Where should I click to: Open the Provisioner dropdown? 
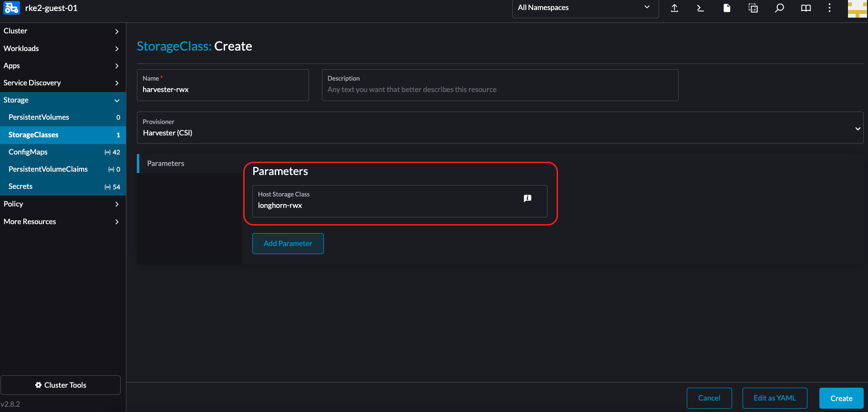click(499, 128)
